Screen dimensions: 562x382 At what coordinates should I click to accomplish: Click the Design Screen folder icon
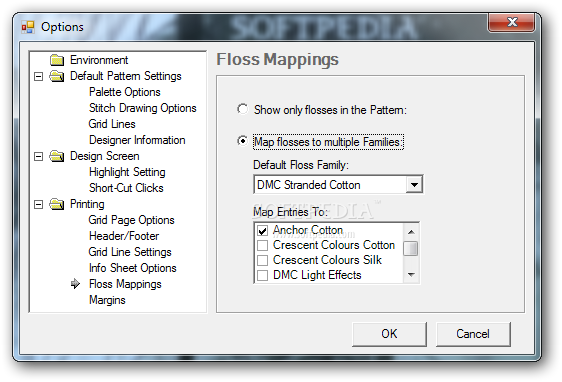[57, 156]
